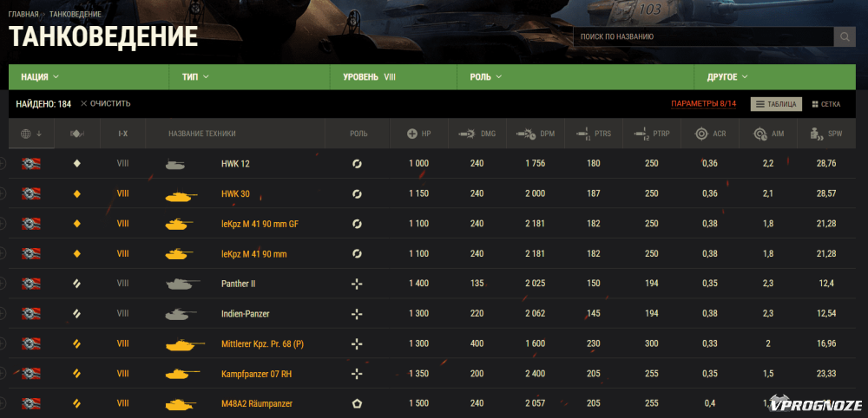Sort by the НАЗВАНИЕ ТЕХНИКИ column header
Image resolution: width=868 pixels, height=418 pixels.
coord(202,134)
